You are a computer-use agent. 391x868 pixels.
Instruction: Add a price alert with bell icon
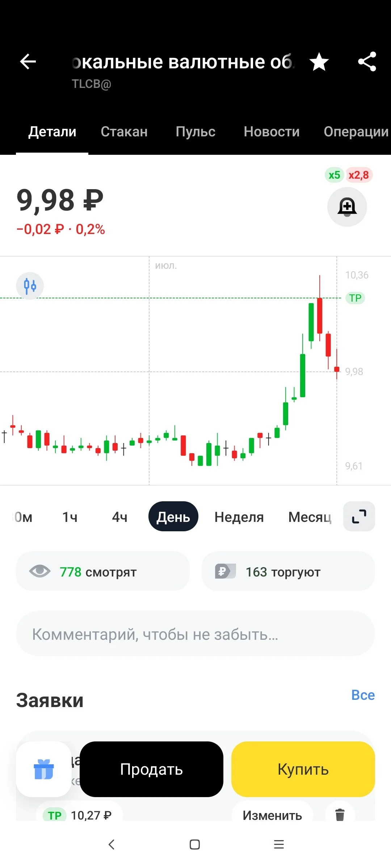pos(347,207)
